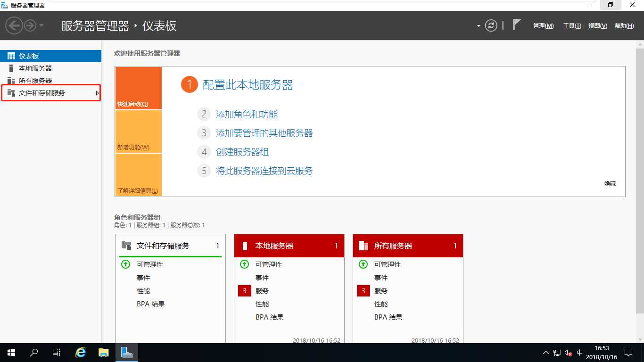The height and width of the screenshot is (362, 644).
Task: Click 可管理性 in 文件和存储服务 tile
Action: pyautogui.click(x=150, y=264)
